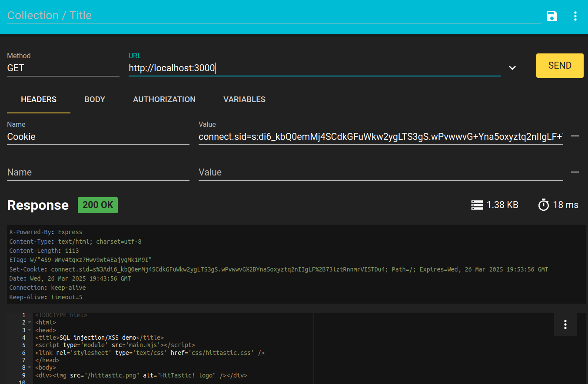Edit the connect.sid cookie value field
The height and width of the screenshot is (384, 588).
(x=381, y=136)
